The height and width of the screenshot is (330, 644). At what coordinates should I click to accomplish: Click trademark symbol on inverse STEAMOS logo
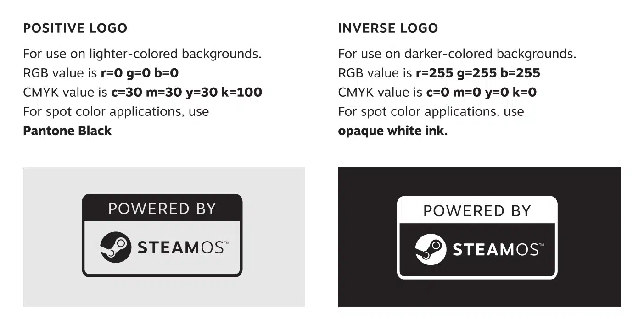click(x=541, y=245)
